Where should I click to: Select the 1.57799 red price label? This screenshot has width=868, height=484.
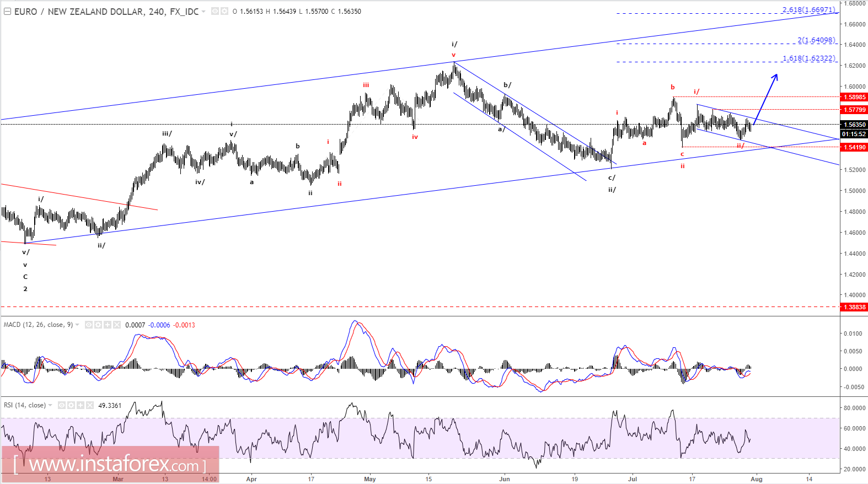point(854,110)
